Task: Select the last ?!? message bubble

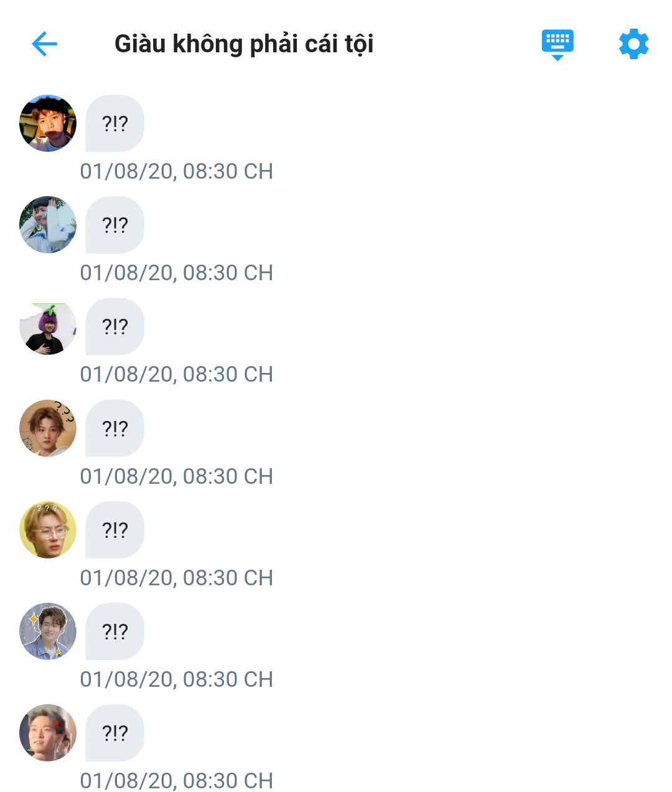Action: pos(115,733)
